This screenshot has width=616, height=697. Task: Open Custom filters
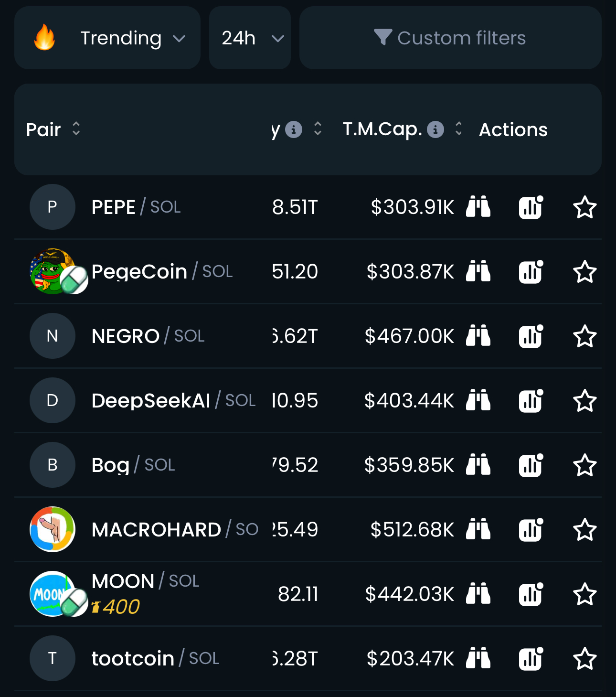(x=450, y=38)
